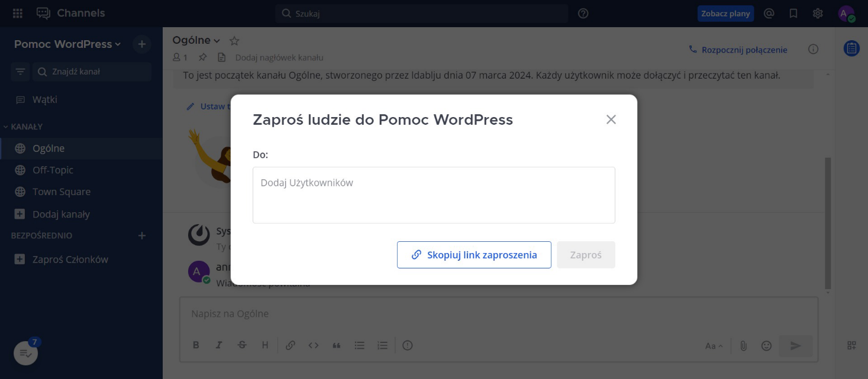Screen dimensions: 868x379
Task: Toggle formatting options with Aa control
Action: click(714, 346)
